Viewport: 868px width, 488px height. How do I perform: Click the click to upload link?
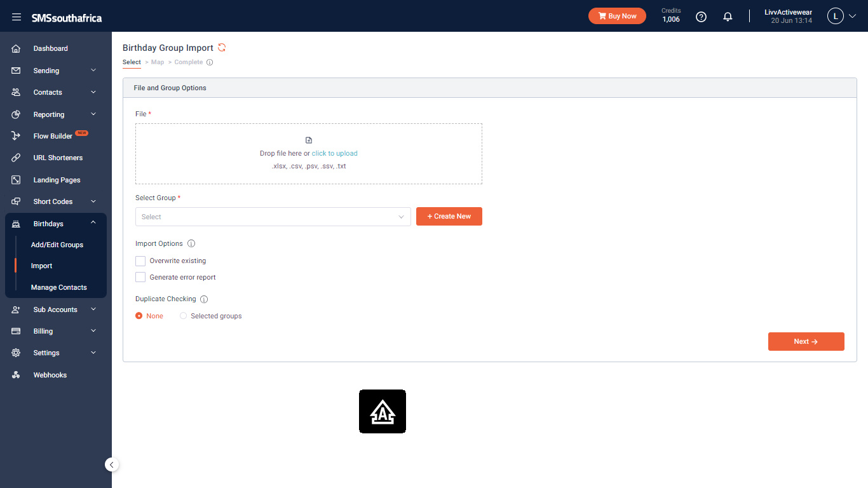(335, 154)
